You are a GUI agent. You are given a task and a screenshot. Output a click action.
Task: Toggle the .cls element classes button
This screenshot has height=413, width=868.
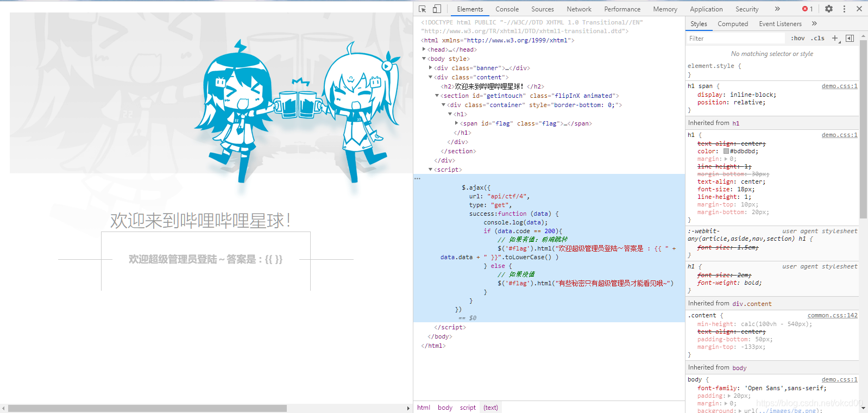click(817, 38)
